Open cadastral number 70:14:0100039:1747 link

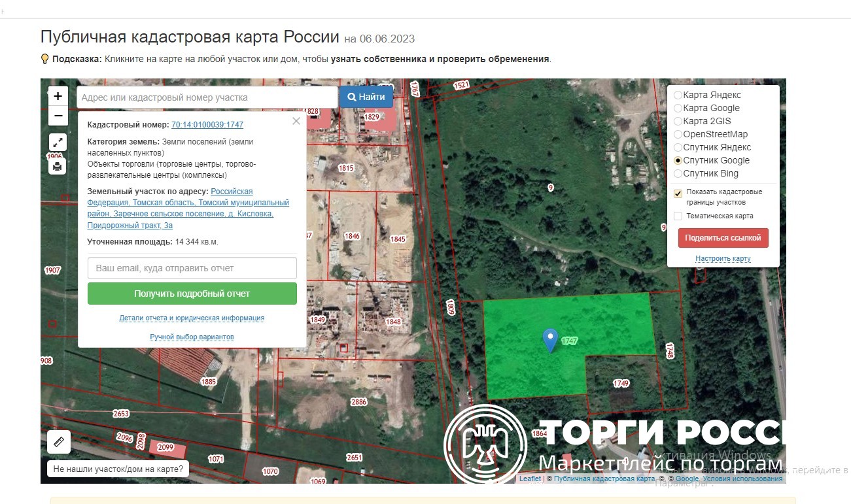pos(207,124)
